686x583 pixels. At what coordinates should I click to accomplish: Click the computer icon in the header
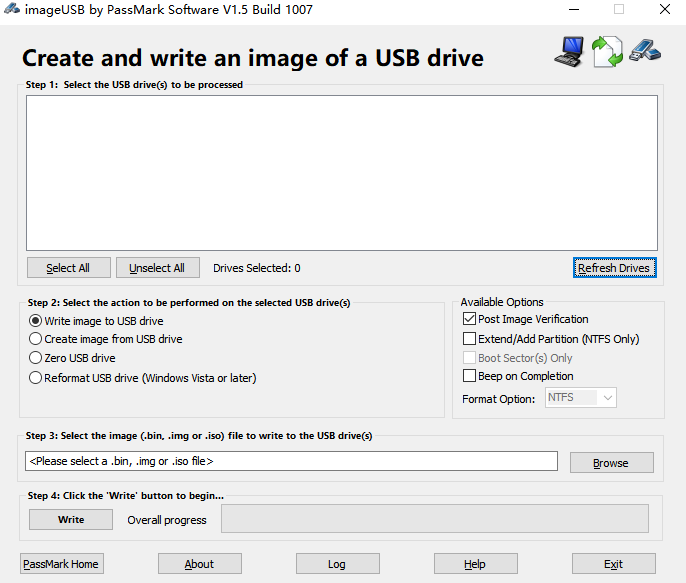click(x=568, y=51)
